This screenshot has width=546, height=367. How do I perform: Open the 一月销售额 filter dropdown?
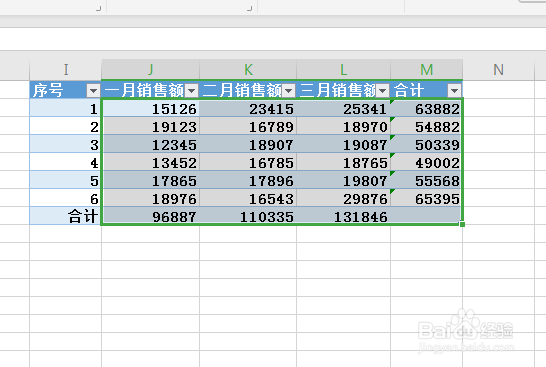pos(192,91)
